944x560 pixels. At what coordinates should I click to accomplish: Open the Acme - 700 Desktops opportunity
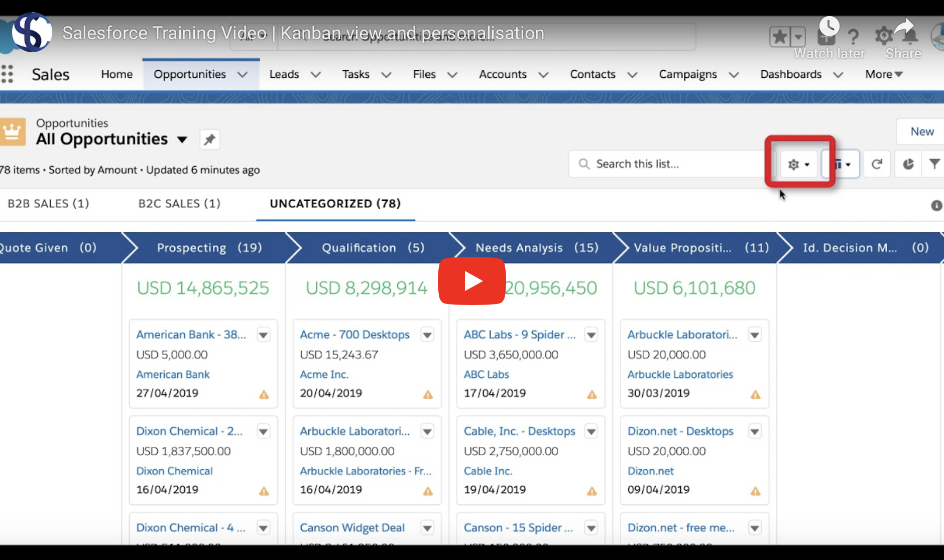355,335
